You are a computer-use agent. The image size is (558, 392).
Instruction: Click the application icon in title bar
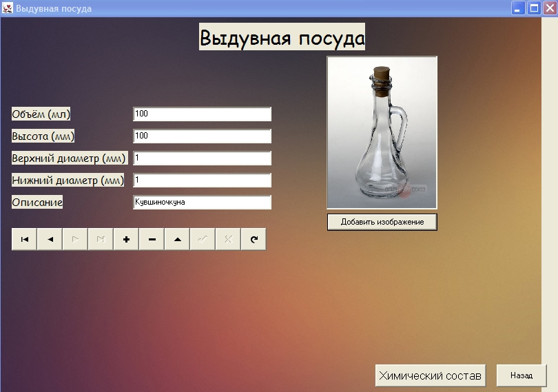(7, 8)
